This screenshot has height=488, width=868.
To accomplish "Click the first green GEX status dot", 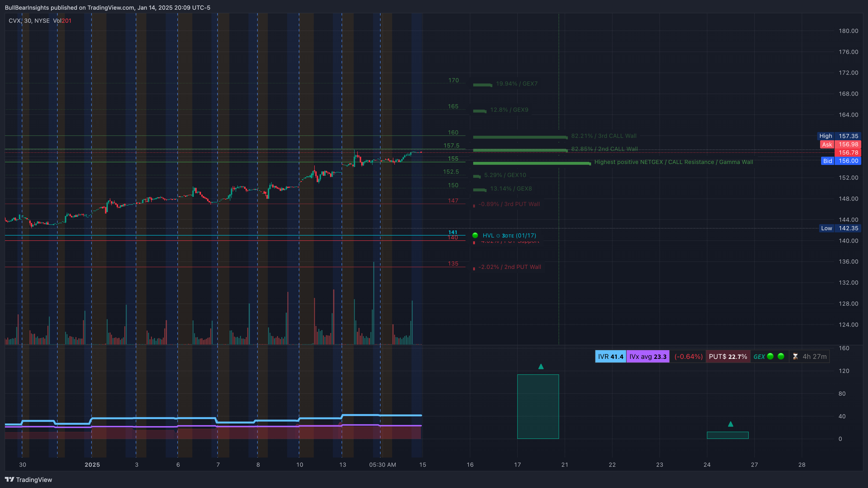I will click(770, 356).
